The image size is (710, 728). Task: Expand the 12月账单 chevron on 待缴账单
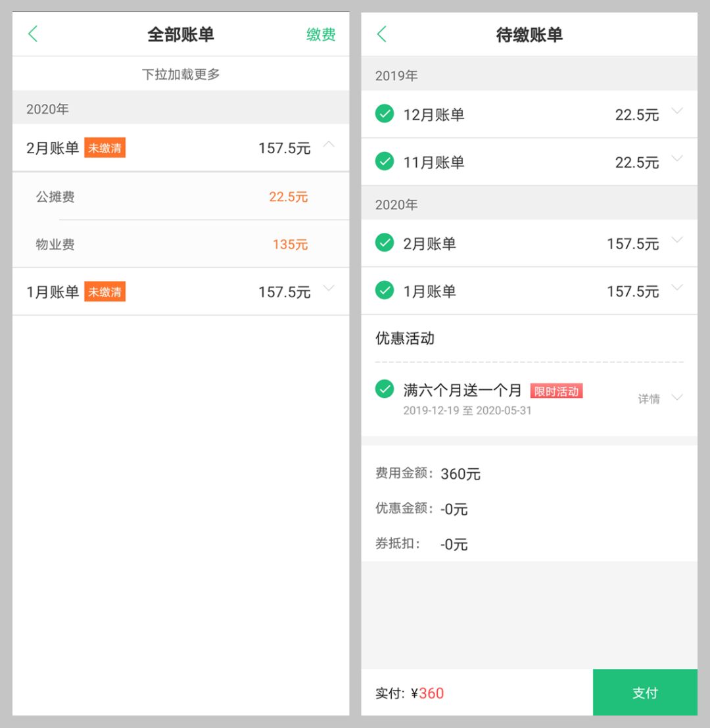coord(678,111)
